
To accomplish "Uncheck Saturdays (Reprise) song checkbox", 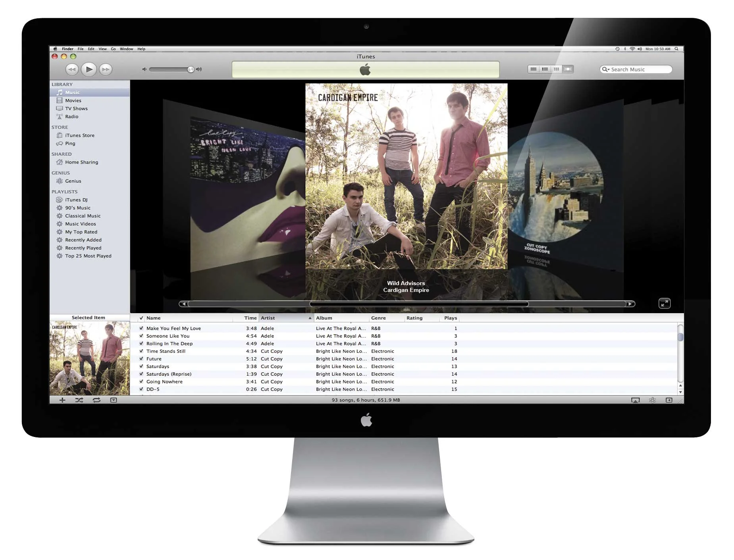I will pos(141,374).
